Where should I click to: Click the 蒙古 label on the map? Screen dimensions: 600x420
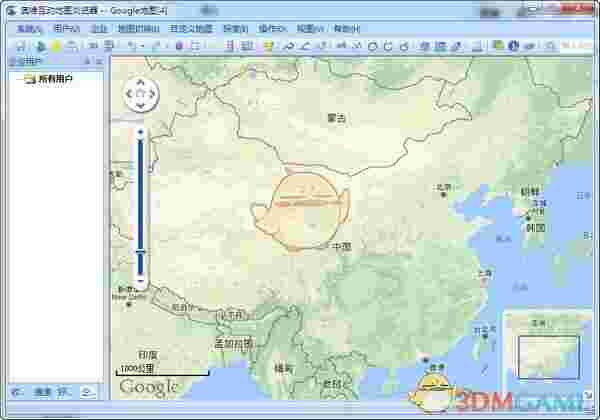click(x=337, y=118)
